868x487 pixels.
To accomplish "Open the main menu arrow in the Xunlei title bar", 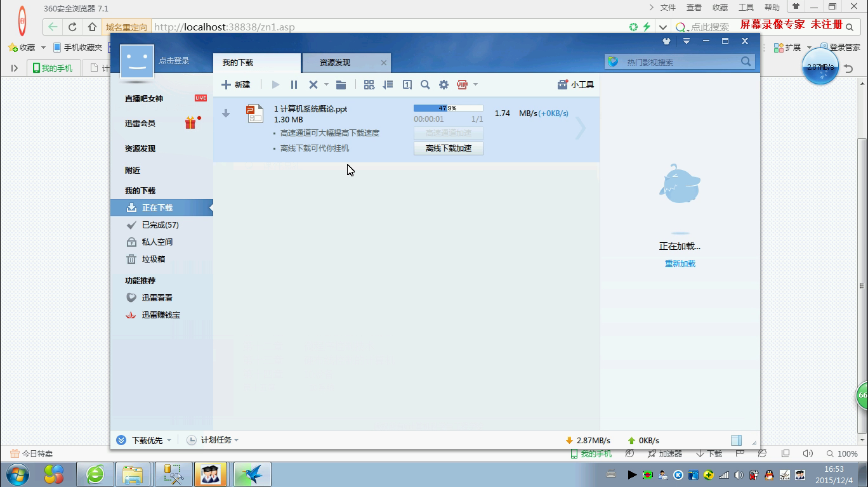I will click(x=686, y=41).
